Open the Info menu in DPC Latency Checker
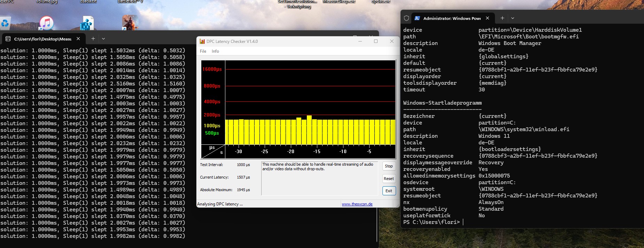 click(215, 51)
